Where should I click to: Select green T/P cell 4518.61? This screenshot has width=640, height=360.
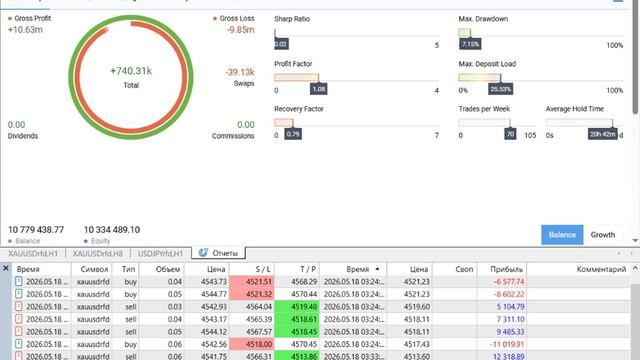coord(297,319)
